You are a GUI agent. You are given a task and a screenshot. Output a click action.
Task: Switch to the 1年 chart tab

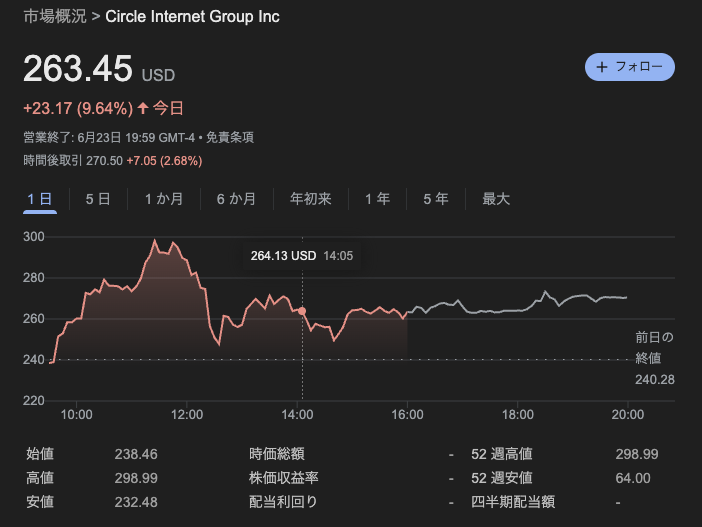click(378, 199)
